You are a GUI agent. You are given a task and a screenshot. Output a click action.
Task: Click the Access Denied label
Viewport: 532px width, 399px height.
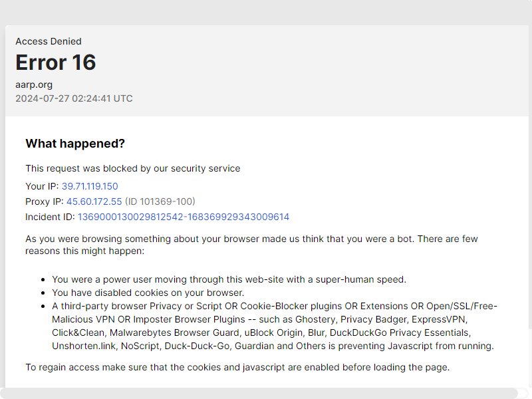pyautogui.click(x=49, y=41)
